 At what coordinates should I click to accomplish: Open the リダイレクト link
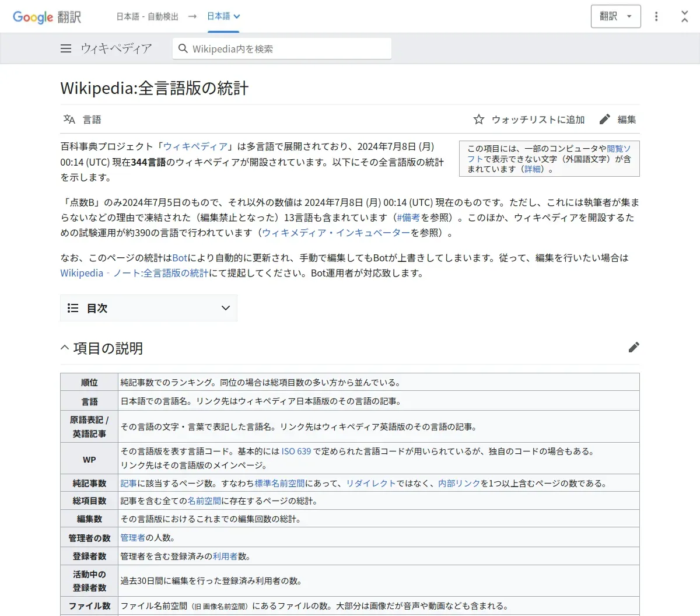coord(371,484)
